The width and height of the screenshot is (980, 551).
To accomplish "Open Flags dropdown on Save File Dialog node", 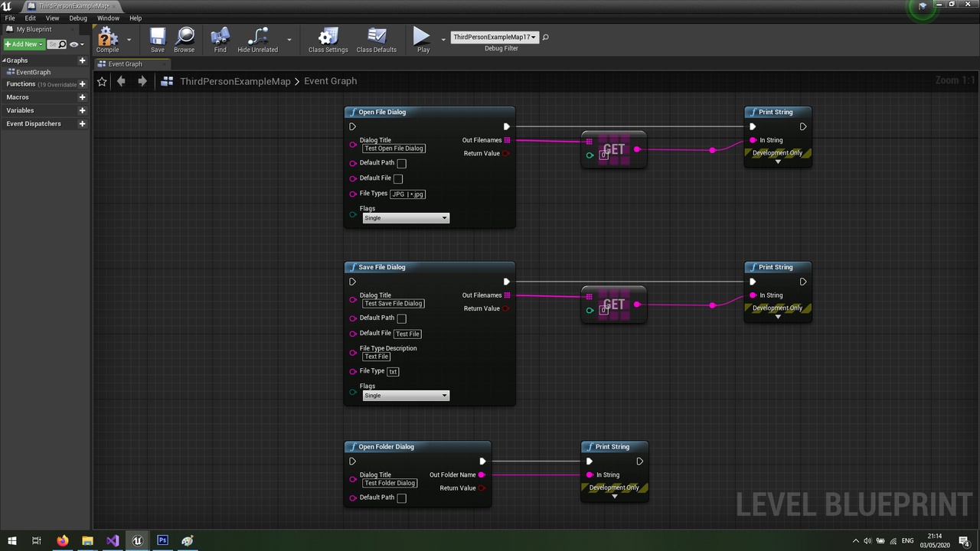I will (406, 396).
